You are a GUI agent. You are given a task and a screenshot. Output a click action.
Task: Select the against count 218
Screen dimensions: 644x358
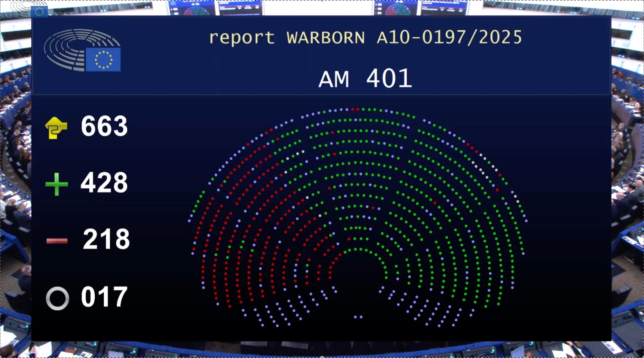tap(106, 239)
